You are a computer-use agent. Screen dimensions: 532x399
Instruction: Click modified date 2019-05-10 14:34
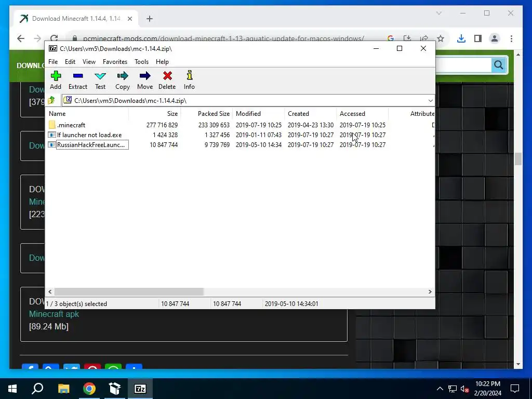tap(259, 145)
